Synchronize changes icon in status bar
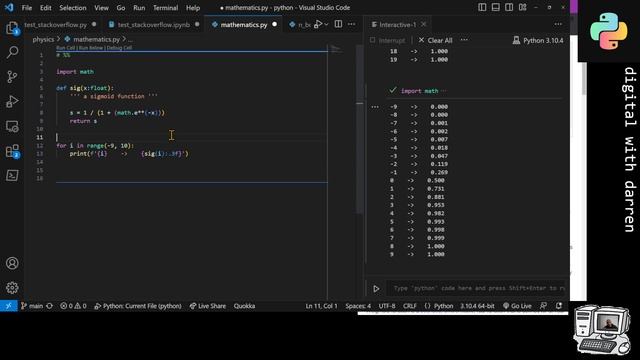 [x=50, y=306]
